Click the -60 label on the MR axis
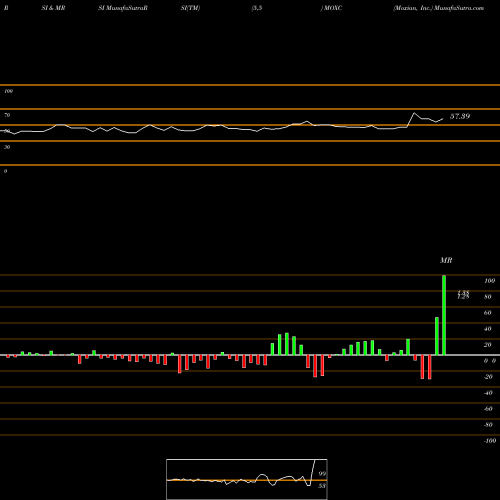The width and height of the screenshot is (500, 500). [x=488, y=409]
